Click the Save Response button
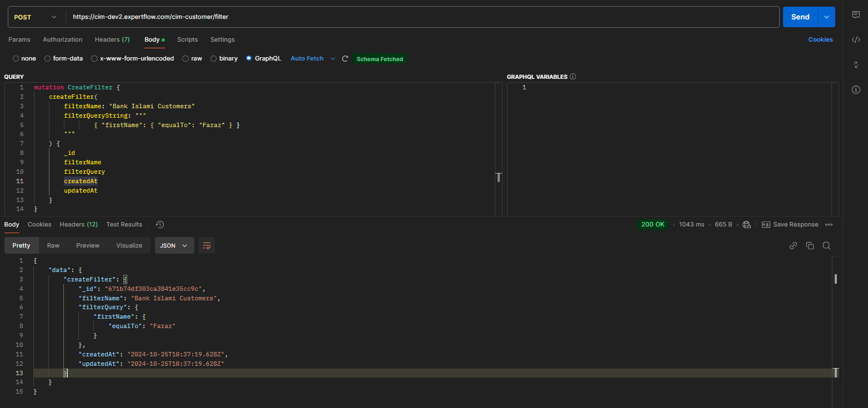This screenshot has height=408, width=868. click(790, 225)
